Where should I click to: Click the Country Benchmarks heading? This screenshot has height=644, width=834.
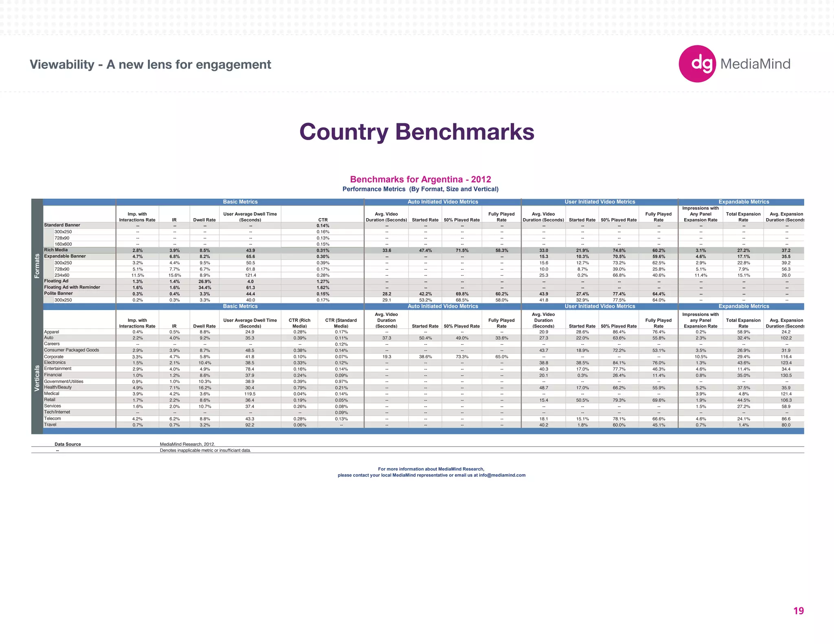pos(417,131)
